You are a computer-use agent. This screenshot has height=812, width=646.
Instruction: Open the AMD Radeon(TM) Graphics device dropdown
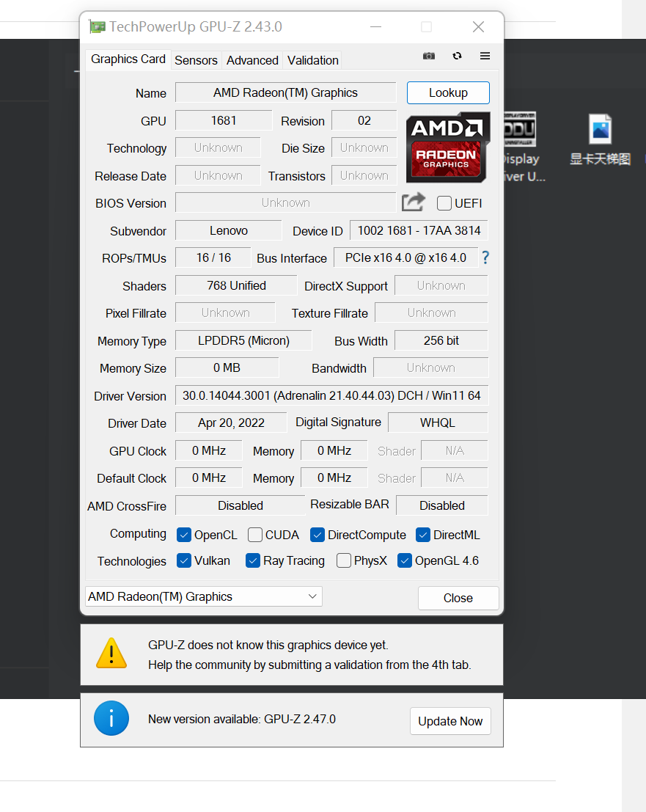coord(204,596)
